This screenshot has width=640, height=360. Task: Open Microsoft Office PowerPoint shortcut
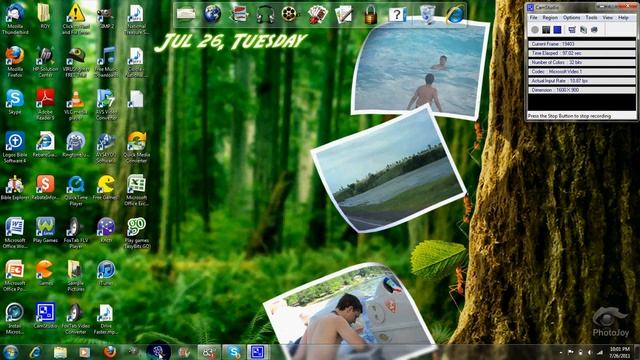pos(15,276)
